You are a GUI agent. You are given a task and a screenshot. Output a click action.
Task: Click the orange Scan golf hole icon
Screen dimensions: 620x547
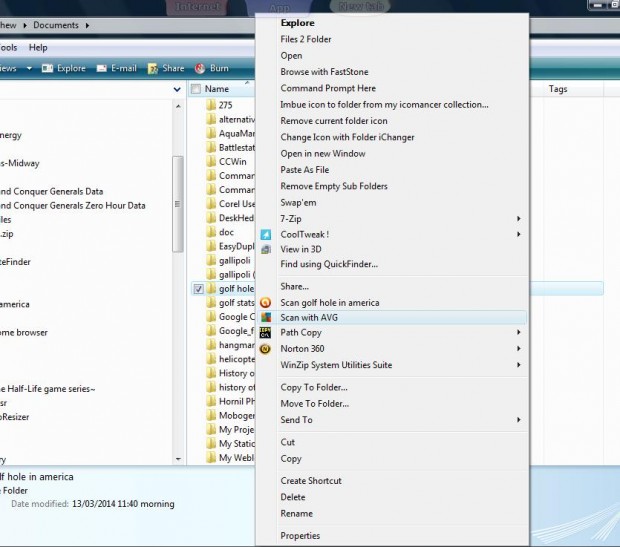[266, 303]
